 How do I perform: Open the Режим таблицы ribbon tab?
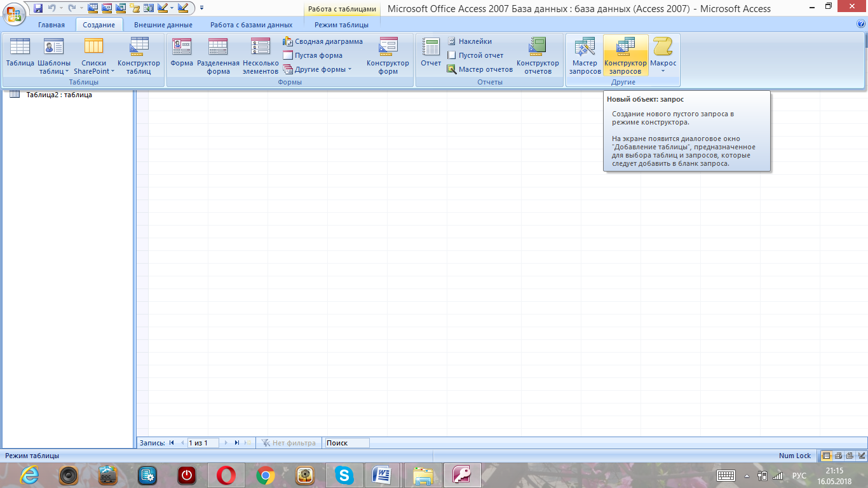(341, 25)
